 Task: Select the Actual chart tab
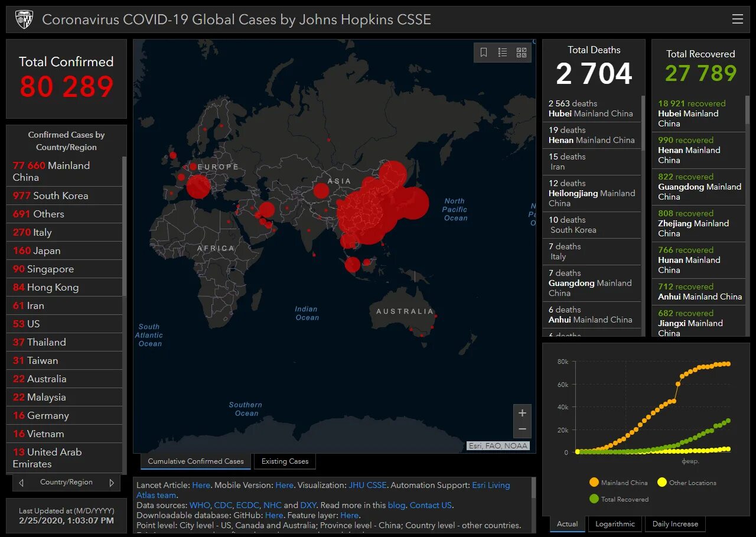coord(568,524)
